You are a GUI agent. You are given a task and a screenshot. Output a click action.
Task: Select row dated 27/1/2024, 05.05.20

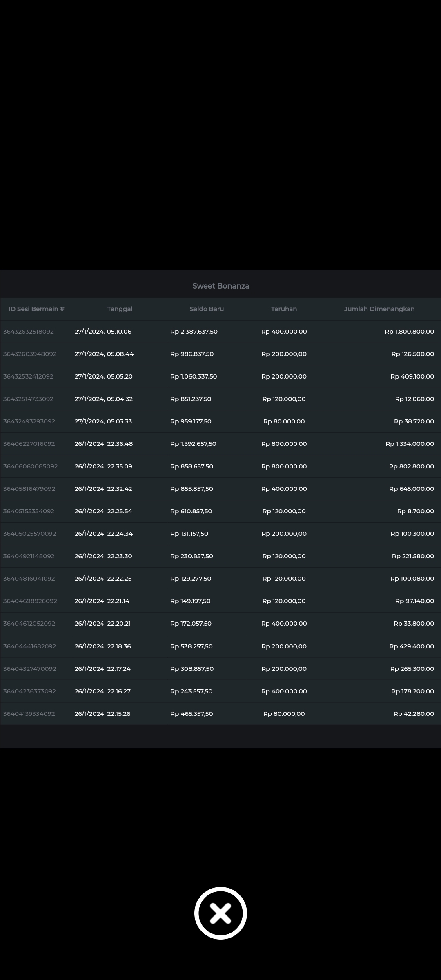[x=103, y=376]
